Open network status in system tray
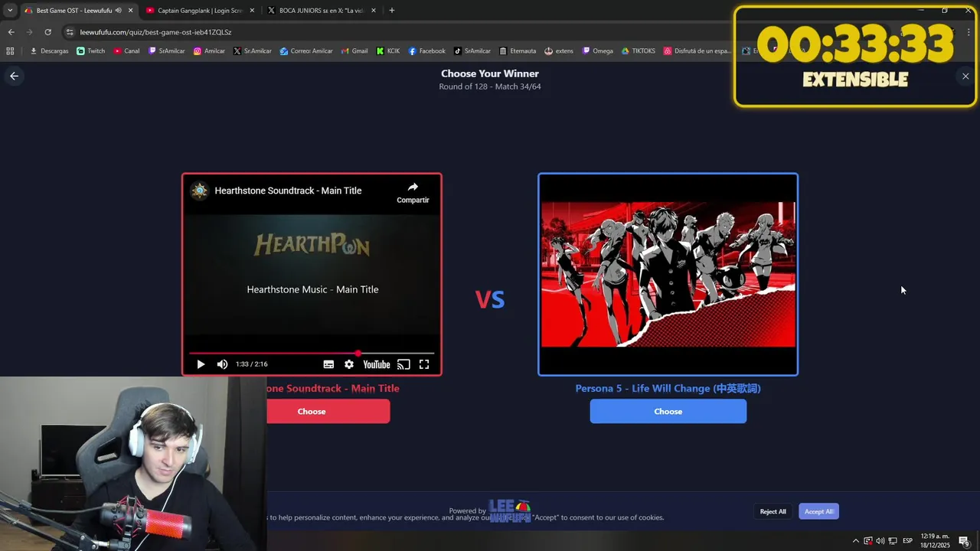Viewport: 980px width, 551px height. (x=892, y=541)
